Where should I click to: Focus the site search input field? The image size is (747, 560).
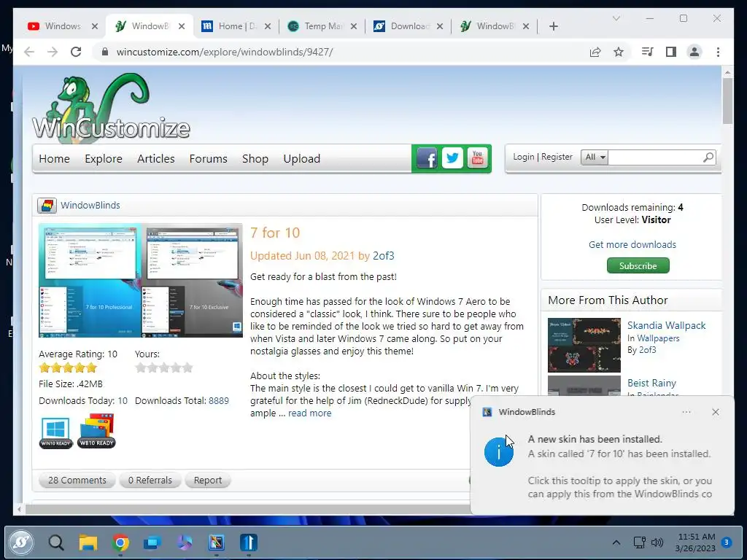pyautogui.click(x=655, y=157)
